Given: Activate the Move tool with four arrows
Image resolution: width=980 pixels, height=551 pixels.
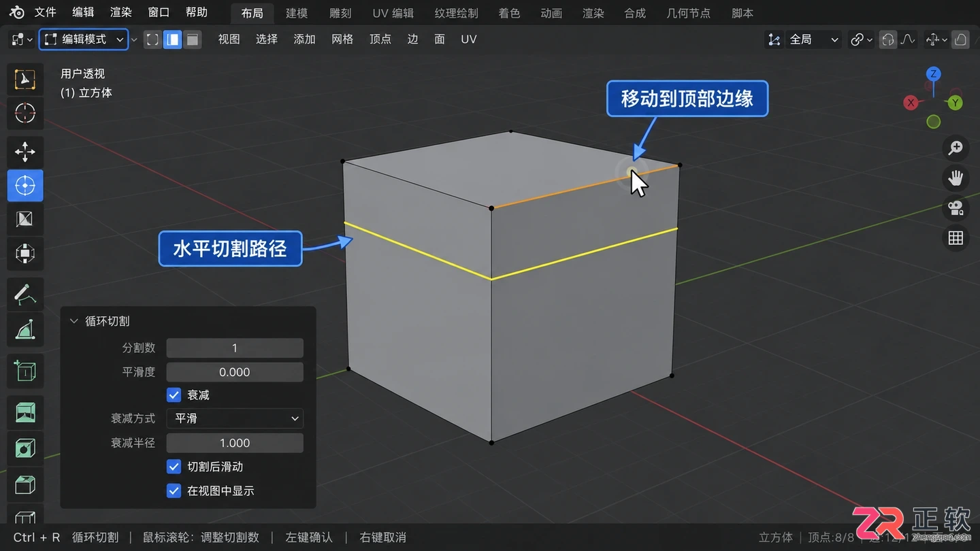Looking at the screenshot, I should point(25,152).
